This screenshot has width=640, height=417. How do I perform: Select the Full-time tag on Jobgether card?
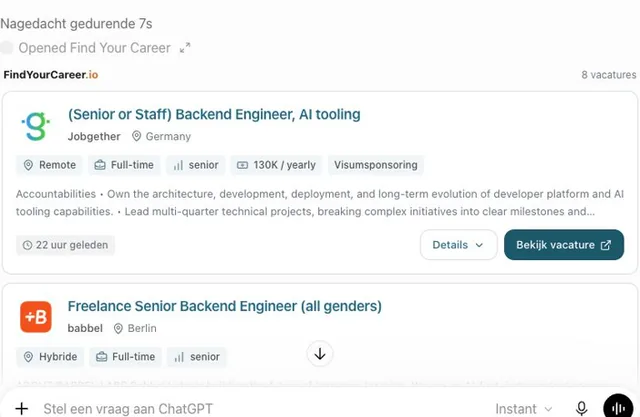tap(124, 165)
